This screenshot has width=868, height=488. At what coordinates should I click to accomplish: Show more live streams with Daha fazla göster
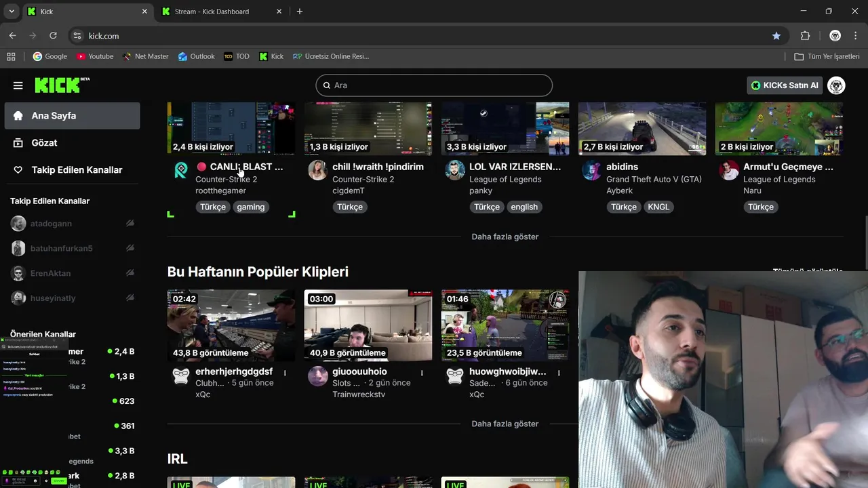[505, 237]
